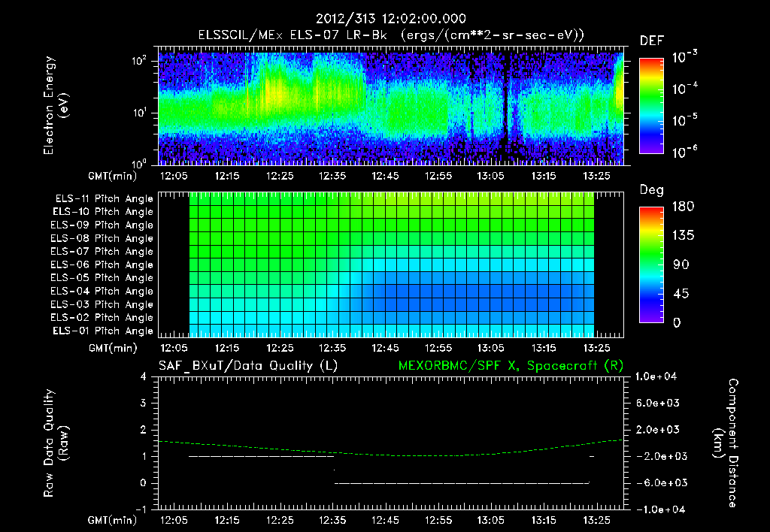This screenshot has width=770, height=532.
Task: Click the ELS-02 Pitch Angle row label
Action: [102, 318]
